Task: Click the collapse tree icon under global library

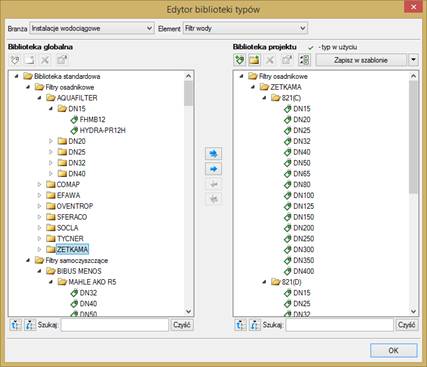Action: [x=30, y=325]
